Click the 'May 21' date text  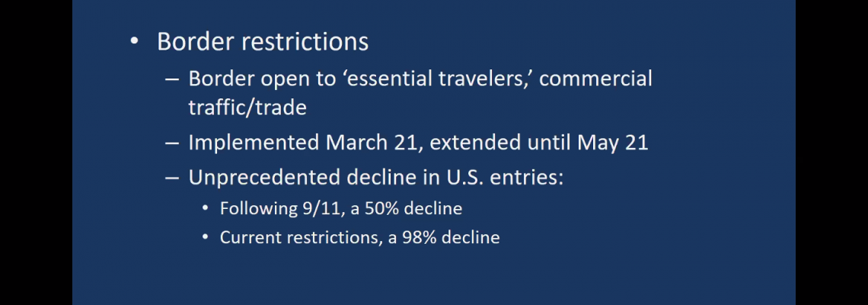pyautogui.click(x=612, y=143)
